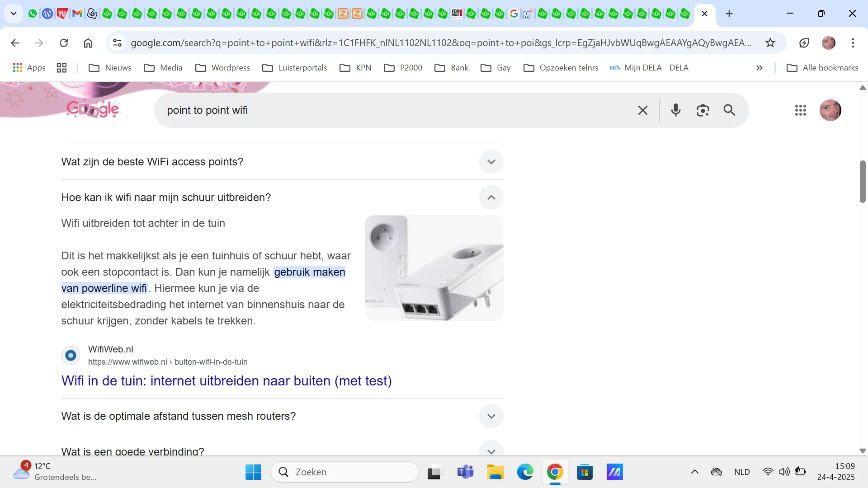Expand 'Wat zijn de beste WiFi access points?'
The height and width of the screenshot is (488, 868).
coord(491,162)
